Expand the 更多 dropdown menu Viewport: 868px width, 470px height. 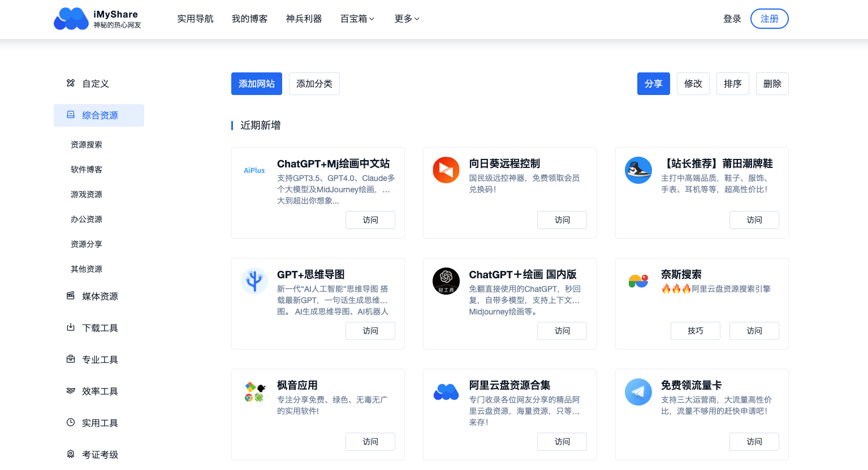tap(407, 19)
